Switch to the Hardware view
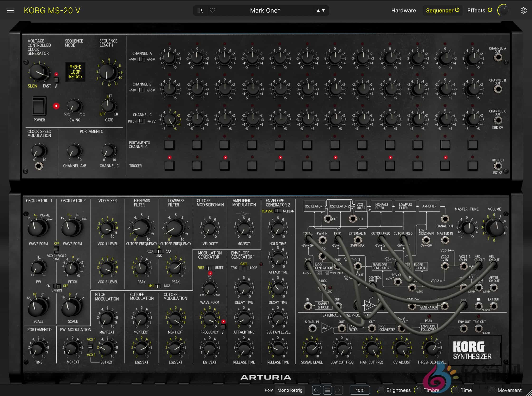The image size is (532, 396). pyautogui.click(x=404, y=10)
